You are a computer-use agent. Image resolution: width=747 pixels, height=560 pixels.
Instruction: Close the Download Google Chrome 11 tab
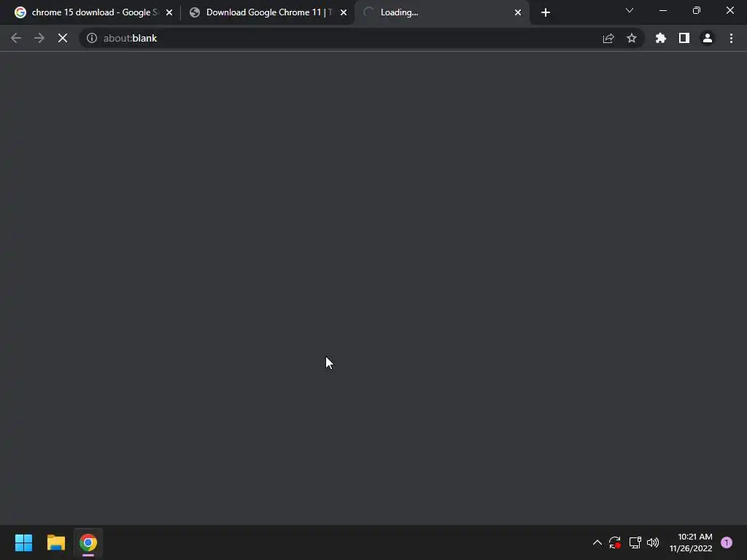(x=344, y=12)
